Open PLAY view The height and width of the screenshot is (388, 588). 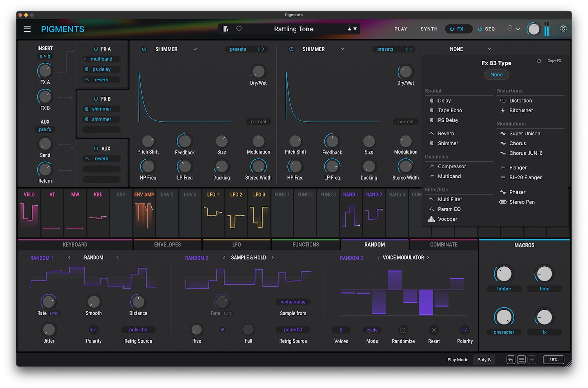[x=401, y=29]
